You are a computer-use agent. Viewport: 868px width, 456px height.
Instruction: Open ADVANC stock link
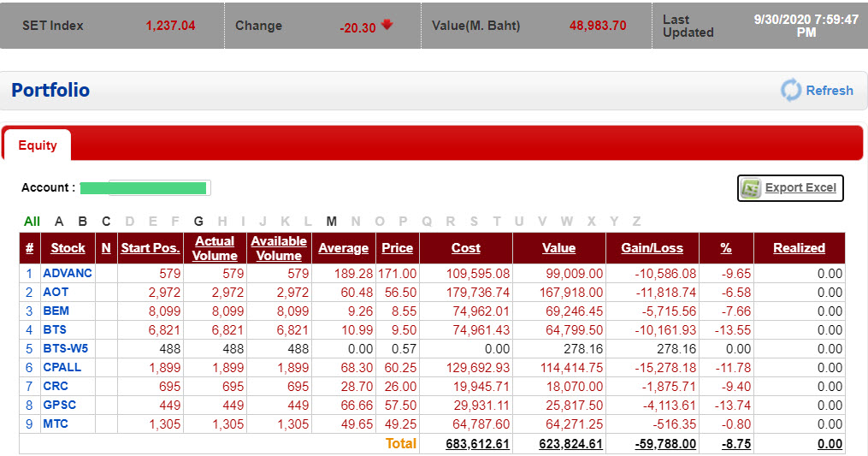[x=68, y=273]
